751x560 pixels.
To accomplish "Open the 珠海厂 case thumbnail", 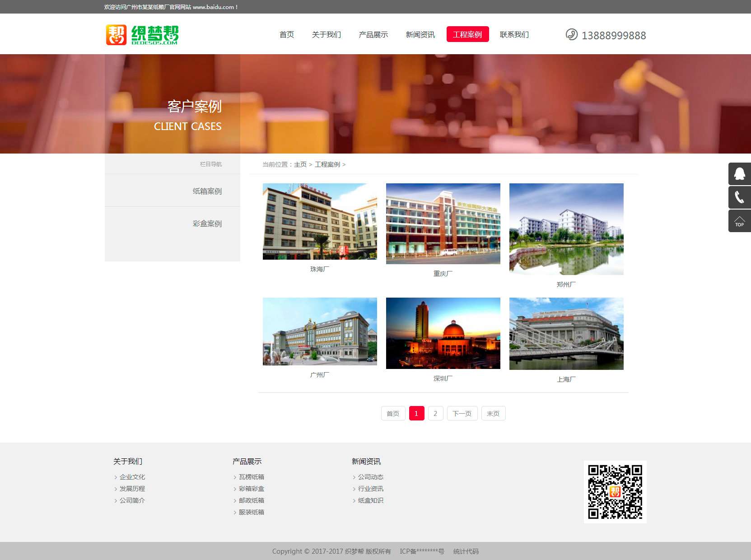I will (x=320, y=221).
